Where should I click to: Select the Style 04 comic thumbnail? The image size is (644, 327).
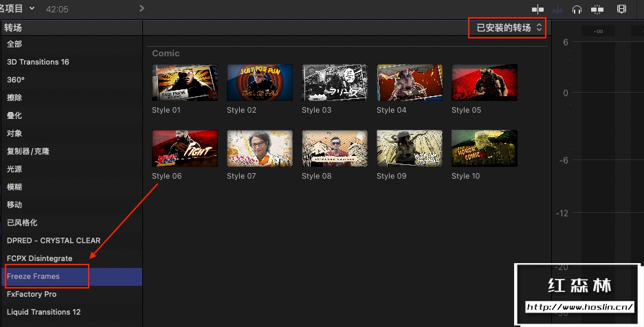pos(410,82)
